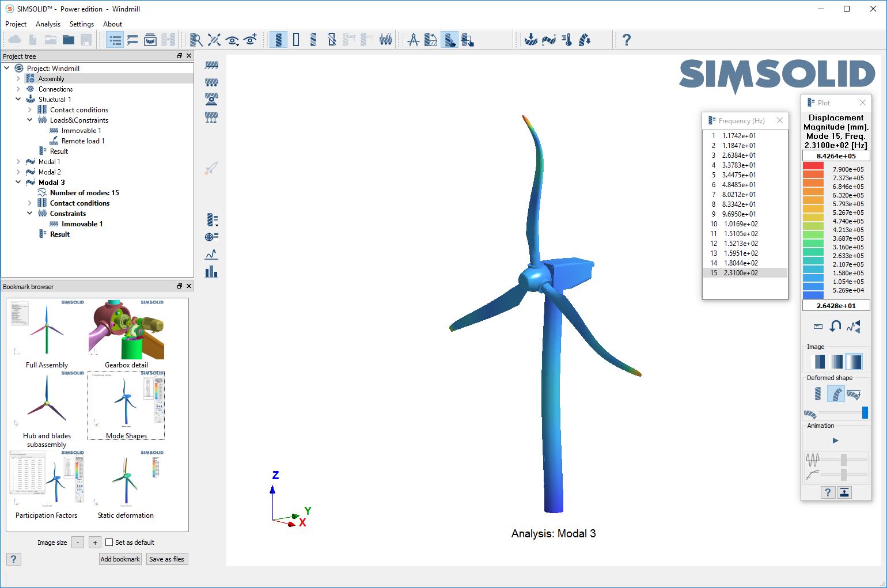
Task: Click the results plot side icon with dropdown
Action: click(x=211, y=219)
